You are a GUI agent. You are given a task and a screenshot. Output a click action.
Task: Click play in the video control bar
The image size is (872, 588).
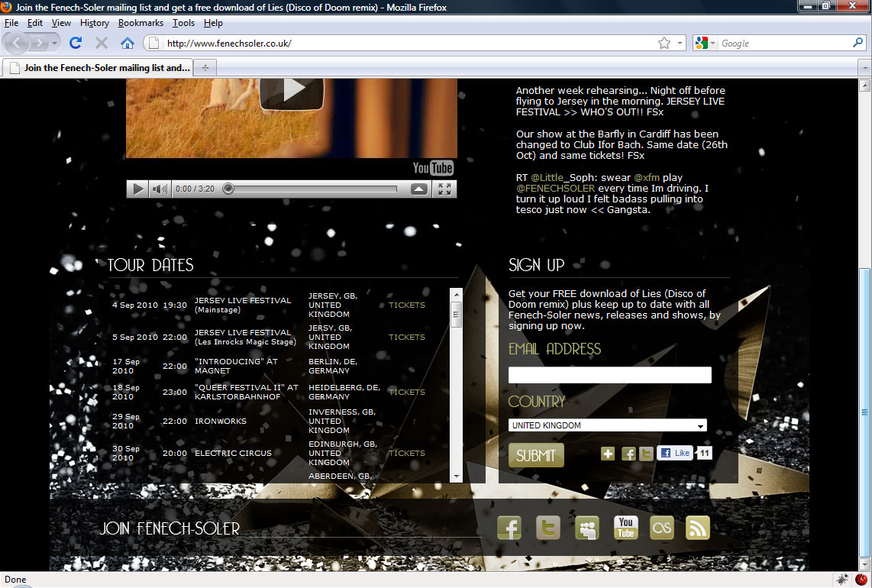137,189
